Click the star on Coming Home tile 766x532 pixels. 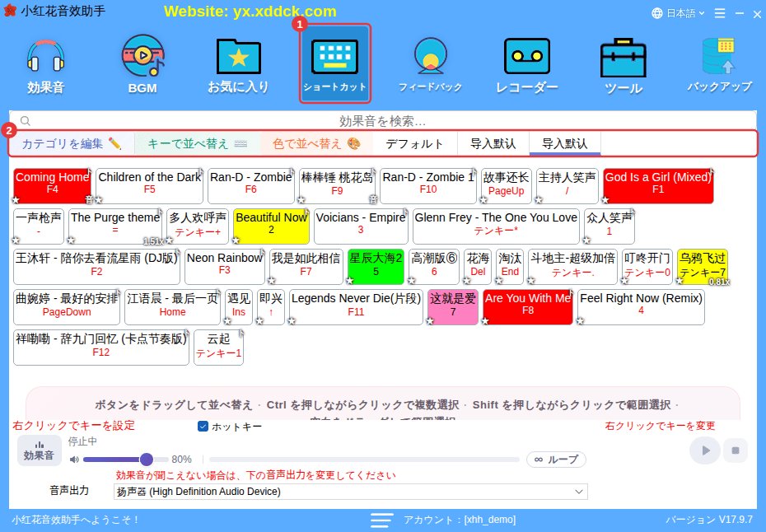[x=16, y=200]
